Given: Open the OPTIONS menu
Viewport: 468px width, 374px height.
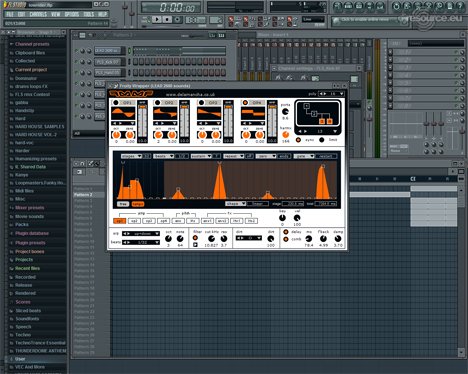Looking at the screenshot, I should point(72,14).
